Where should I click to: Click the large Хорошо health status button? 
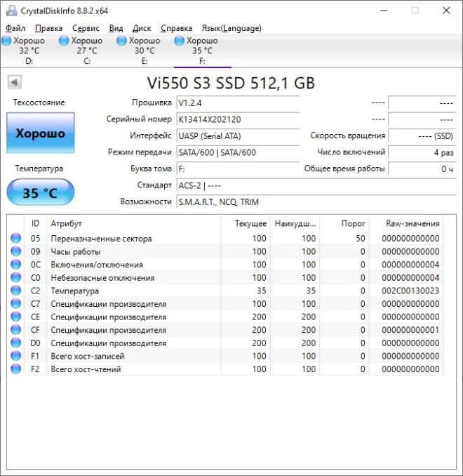tap(41, 133)
